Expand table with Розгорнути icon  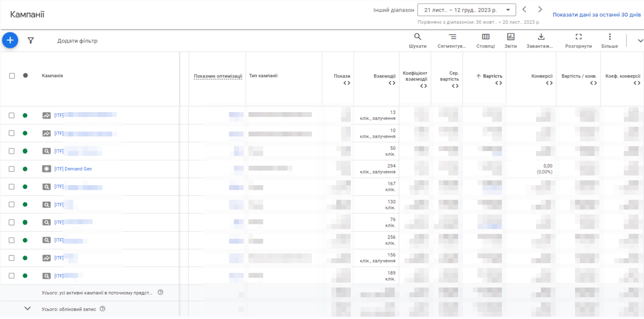click(578, 37)
